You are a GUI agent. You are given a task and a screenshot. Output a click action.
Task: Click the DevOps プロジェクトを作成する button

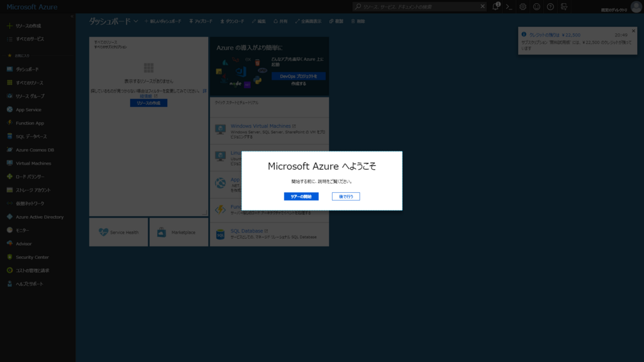tap(299, 76)
